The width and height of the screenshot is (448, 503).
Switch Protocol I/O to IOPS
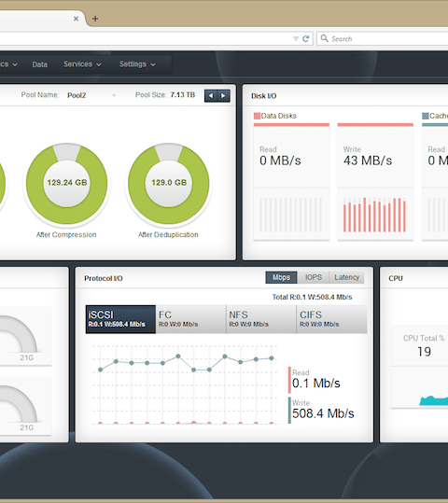[314, 277]
